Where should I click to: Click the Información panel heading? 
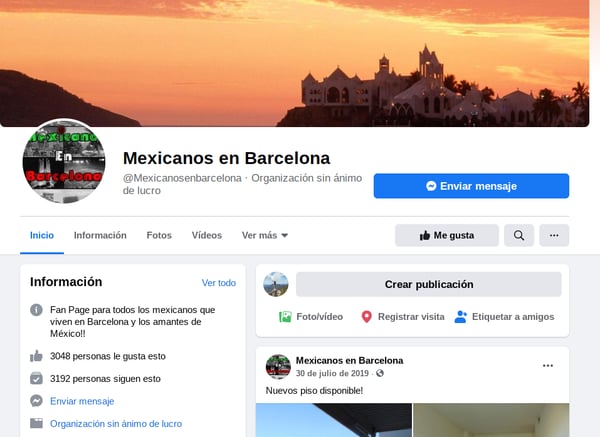[66, 282]
